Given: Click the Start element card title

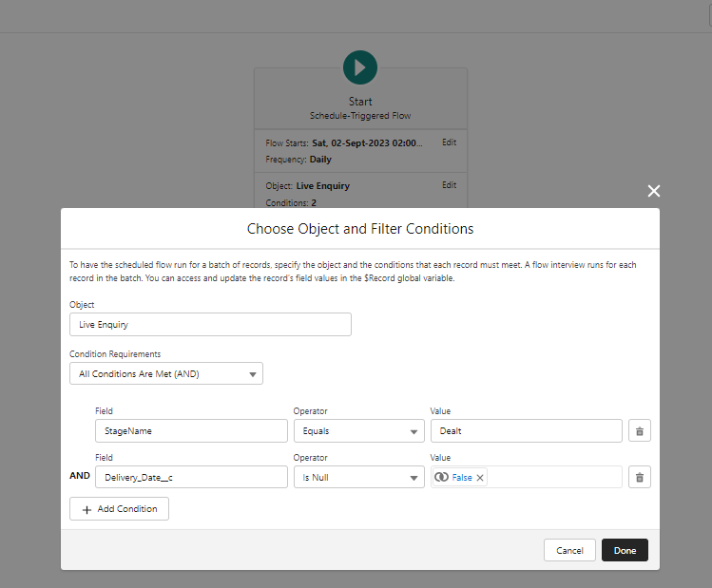Looking at the screenshot, I should click(360, 102).
